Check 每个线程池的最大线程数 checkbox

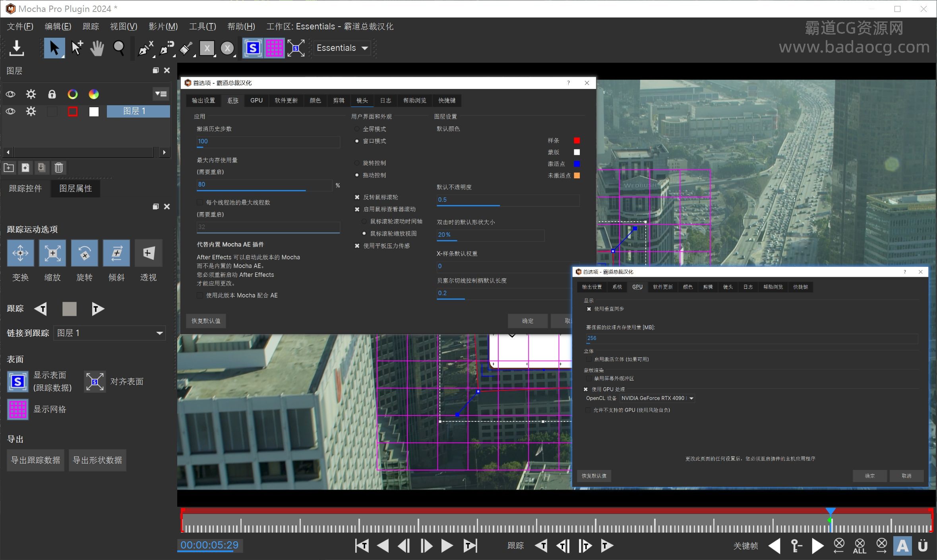pos(200,203)
